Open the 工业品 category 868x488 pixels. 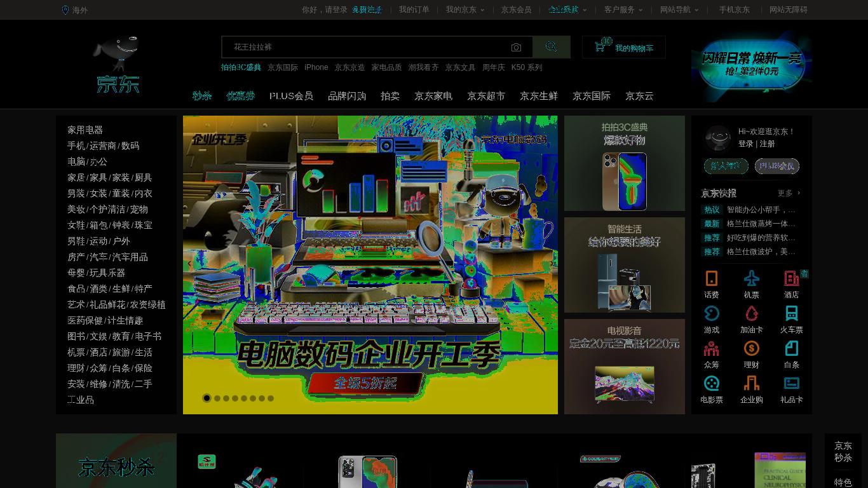(81, 400)
